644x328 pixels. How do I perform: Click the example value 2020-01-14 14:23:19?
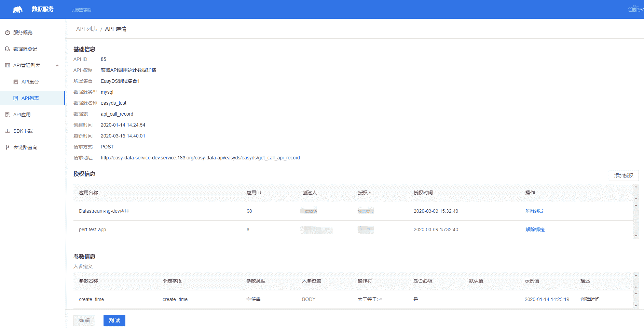pyautogui.click(x=547, y=299)
